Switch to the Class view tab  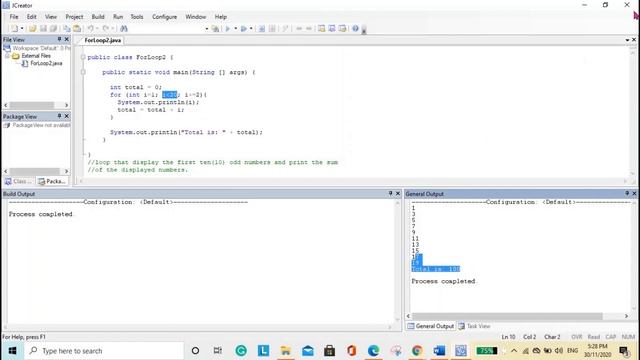(x=18, y=181)
